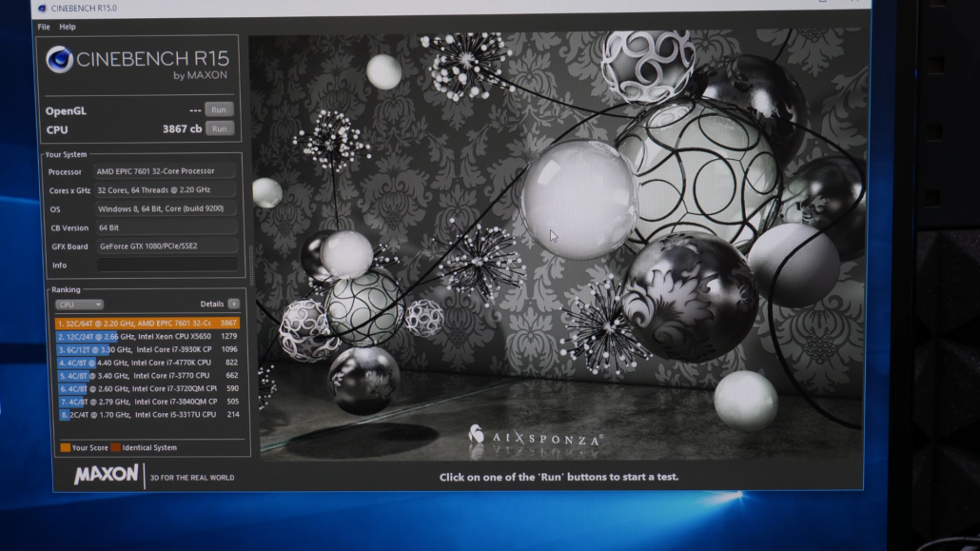Click the Identical System color swatch
Viewport: 980px width, 551px height.
(x=114, y=447)
